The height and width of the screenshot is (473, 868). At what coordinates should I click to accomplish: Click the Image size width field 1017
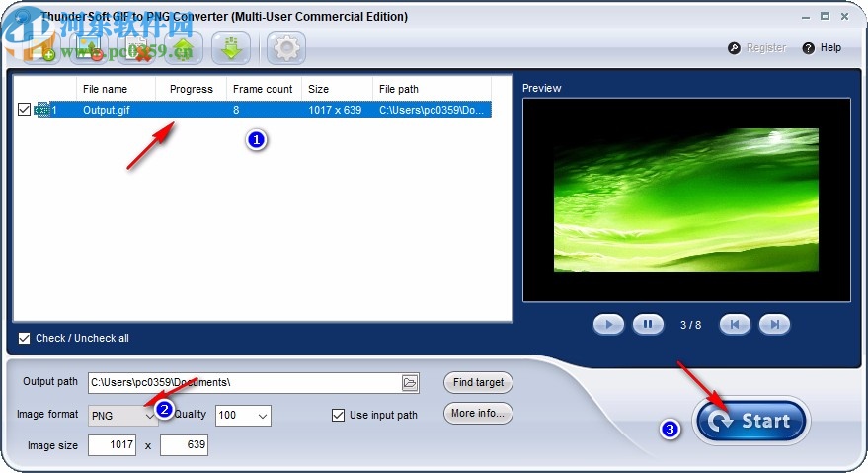[112, 445]
